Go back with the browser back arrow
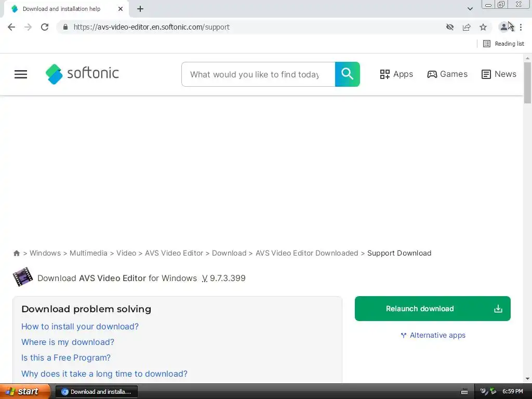This screenshot has height=399, width=532. click(11, 27)
